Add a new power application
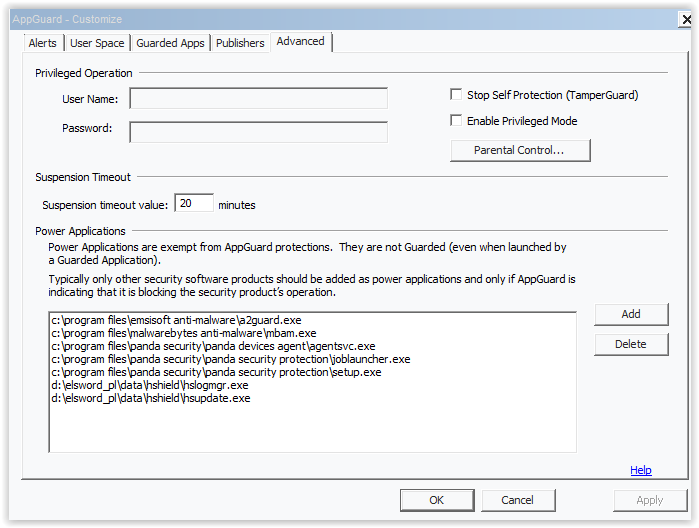 click(631, 314)
